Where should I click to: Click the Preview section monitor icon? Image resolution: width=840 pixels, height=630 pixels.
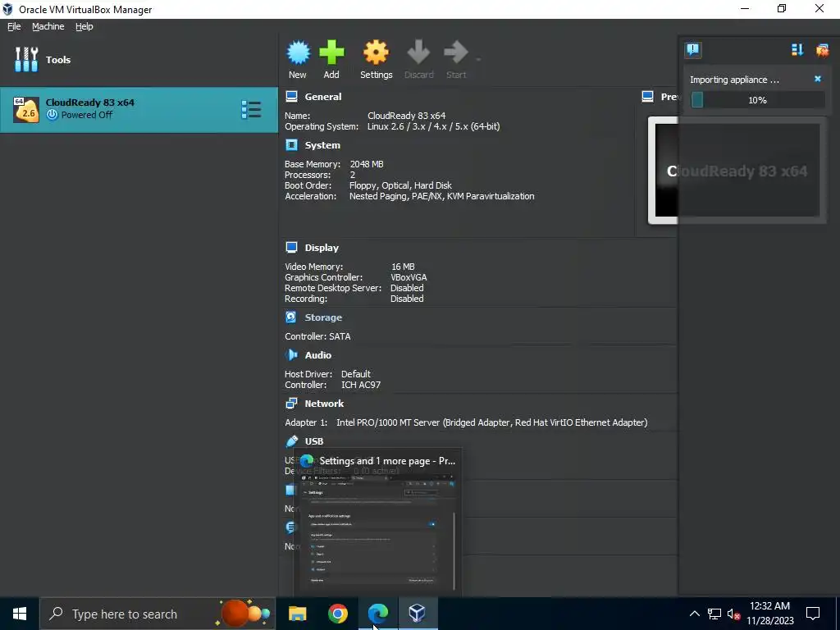(x=648, y=97)
